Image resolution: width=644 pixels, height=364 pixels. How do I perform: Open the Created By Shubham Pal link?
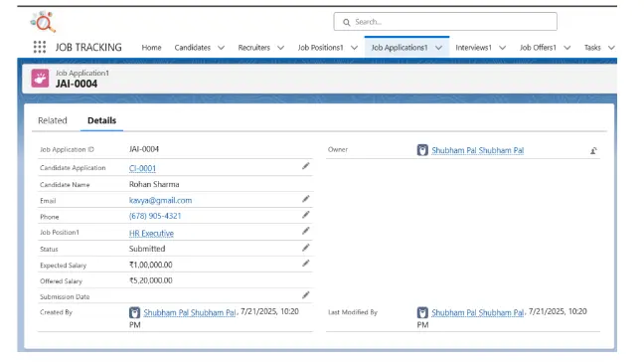pyautogui.click(x=190, y=312)
